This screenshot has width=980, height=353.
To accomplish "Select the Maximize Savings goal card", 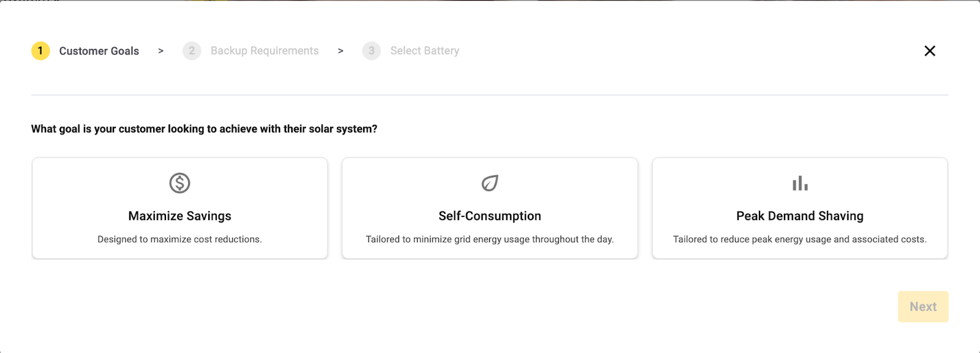I will pyautogui.click(x=180, y=208).
